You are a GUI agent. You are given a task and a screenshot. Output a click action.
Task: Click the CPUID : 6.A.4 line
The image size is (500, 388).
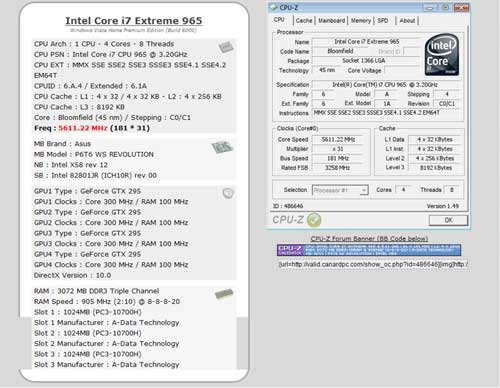(90, 86)
